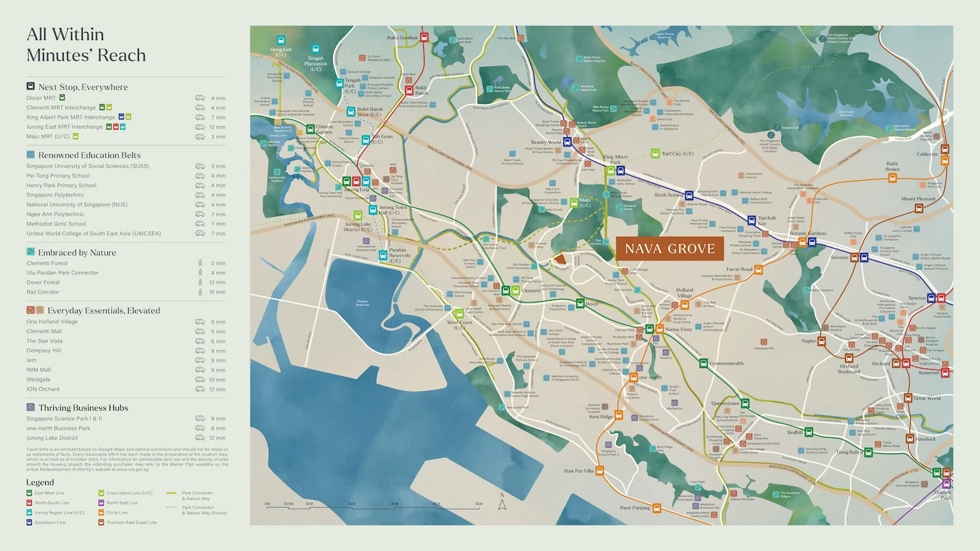The height and width of the screenshot is (551, 980).
Task: Click the Dover station icon on the map
Action: (580, 303)
